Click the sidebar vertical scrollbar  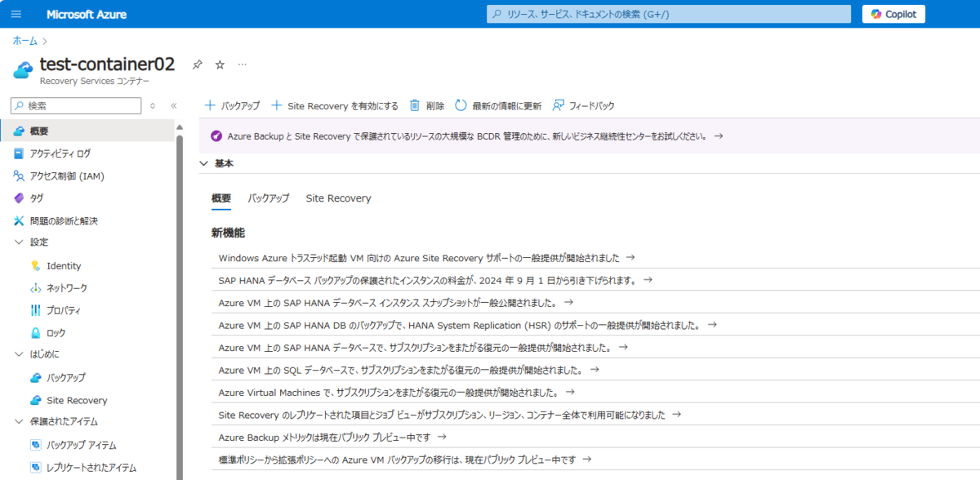click(x=180, y=307)
